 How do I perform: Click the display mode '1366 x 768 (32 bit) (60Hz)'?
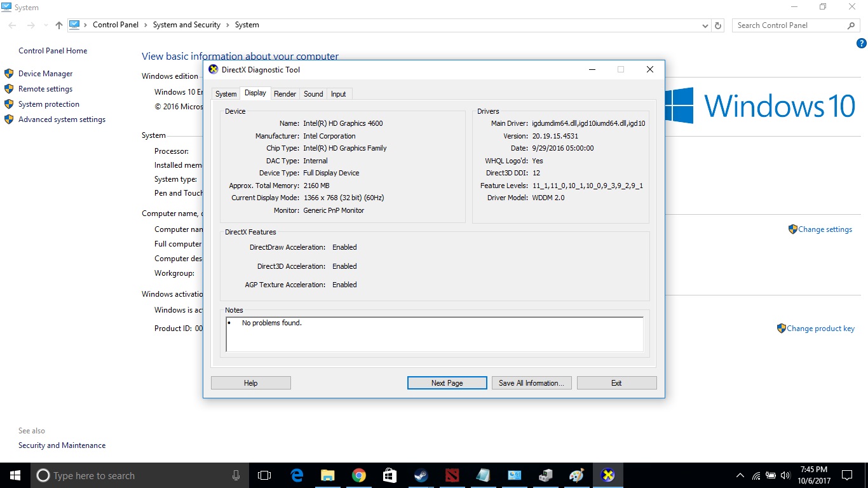(344, 198)
